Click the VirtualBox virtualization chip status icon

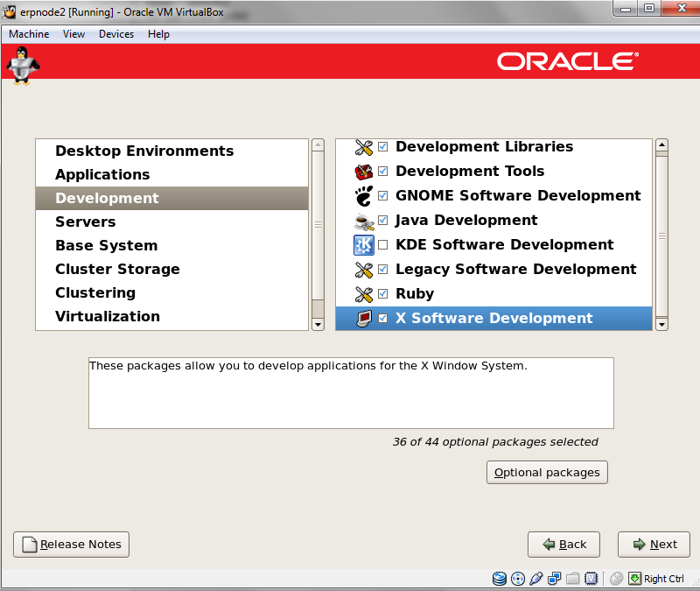click(x=591, y=579)
